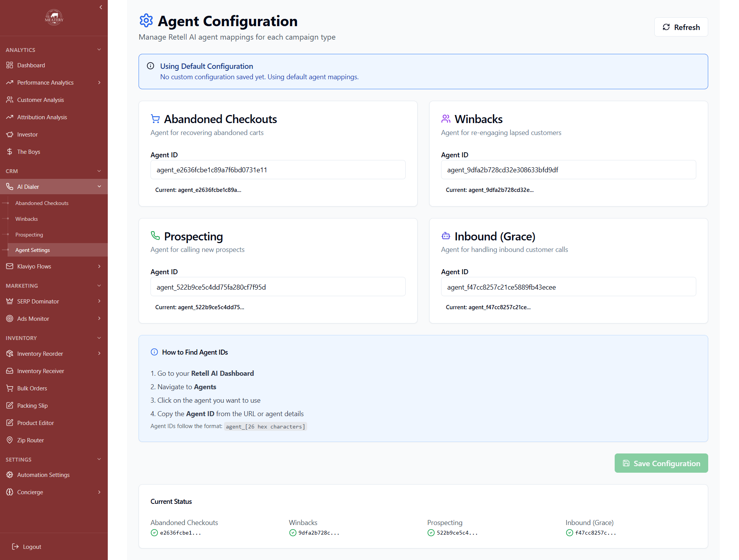The height and width of the screenshot is (560, 739).
Task: Click the Prospecting status checkmark
Action: (x=430, y=533)
